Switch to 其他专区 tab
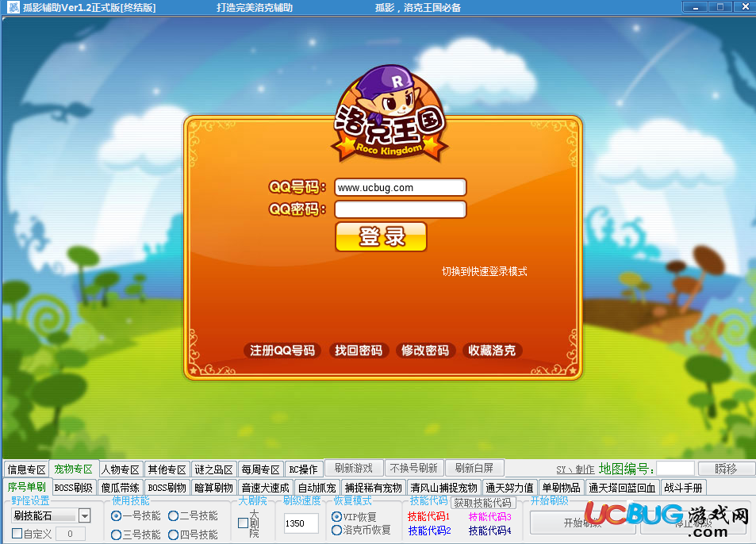 (x=167, y=469)
